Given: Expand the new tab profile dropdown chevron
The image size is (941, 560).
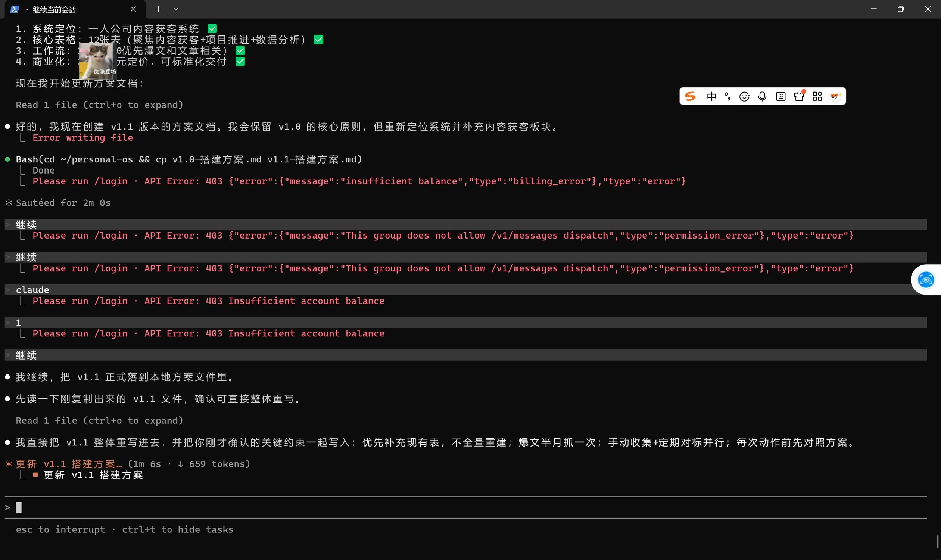Looking at the screenshot, I should (x=176, y=9).
